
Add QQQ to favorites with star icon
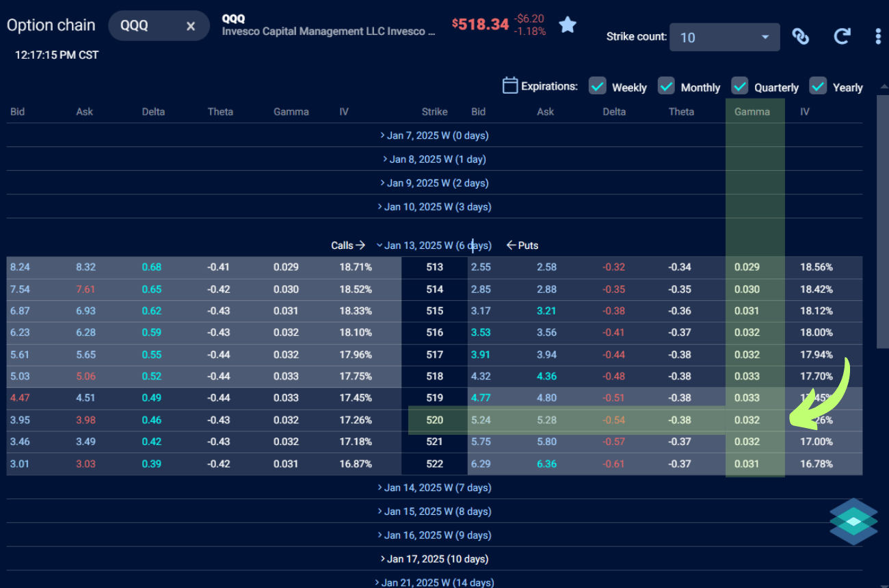(x=568, y=25)
